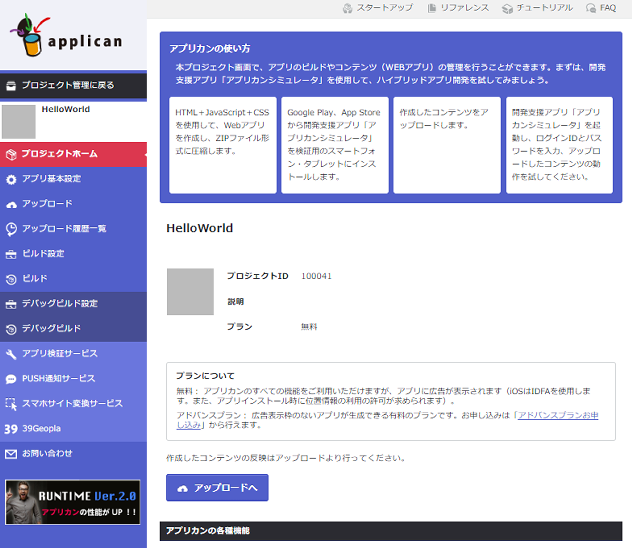632x548 pixels.
Task: Open リファレンス top link
Action: tap(458, 8)
